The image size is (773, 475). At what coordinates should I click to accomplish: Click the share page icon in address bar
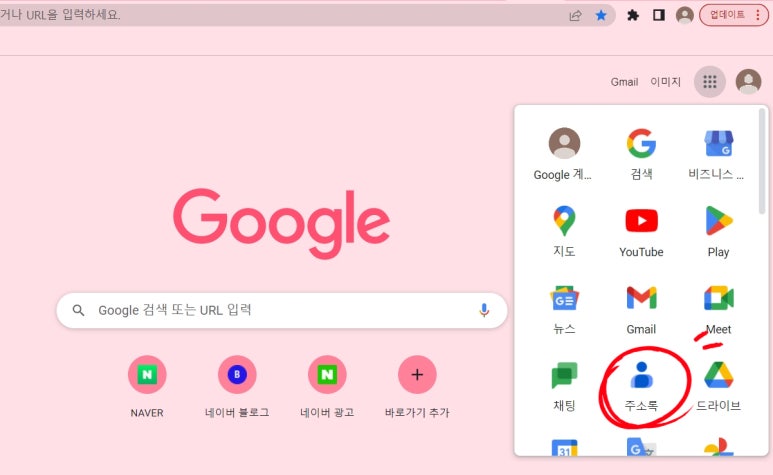click(x=575, y=15)
